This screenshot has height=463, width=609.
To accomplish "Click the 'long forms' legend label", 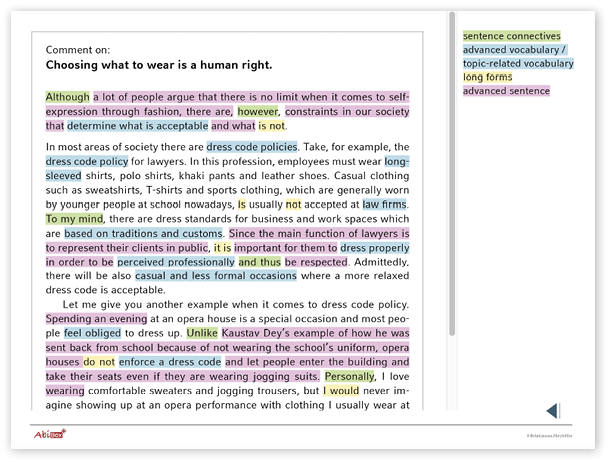I will (487, 77).
